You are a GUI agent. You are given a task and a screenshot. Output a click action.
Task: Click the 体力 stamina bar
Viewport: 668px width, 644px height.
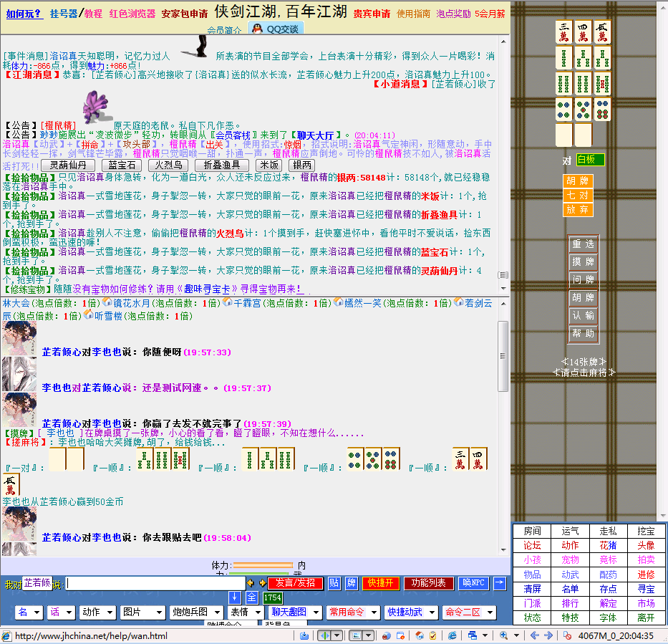click(263, 566)
